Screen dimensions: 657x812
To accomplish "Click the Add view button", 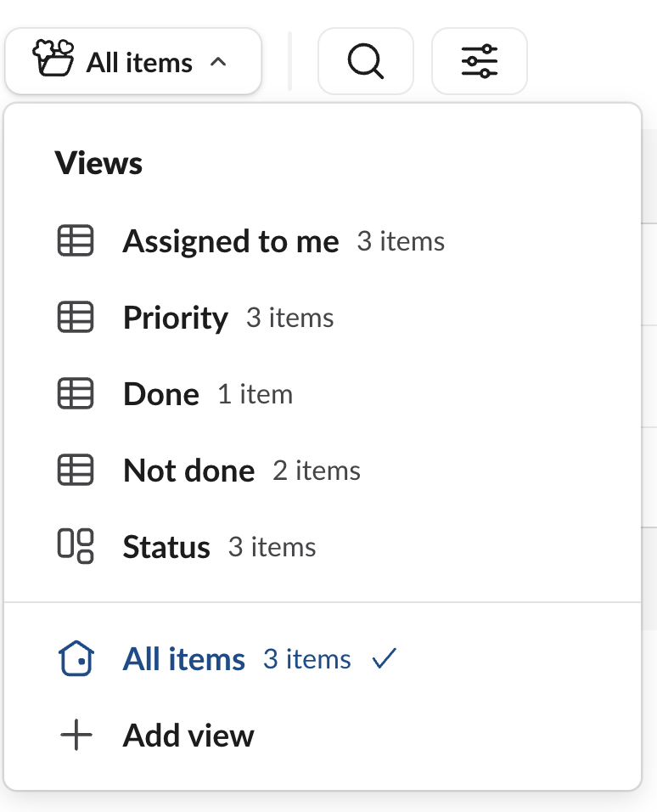I will [x=188, y=736].
